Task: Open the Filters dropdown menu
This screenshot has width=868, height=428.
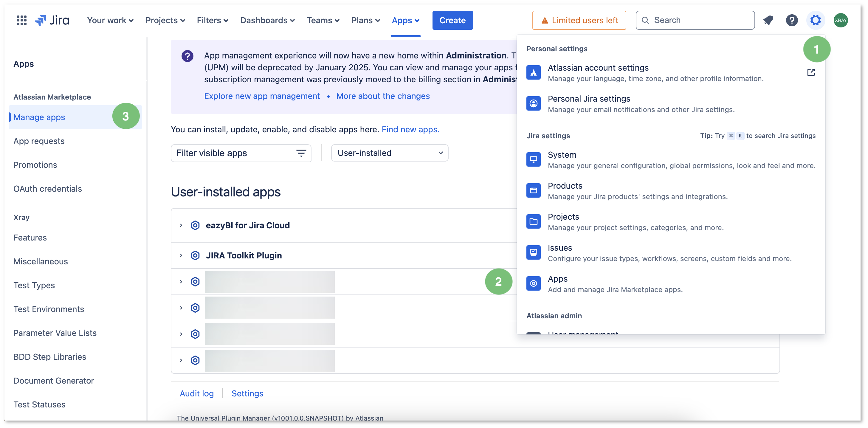Action: click(213, 21)
